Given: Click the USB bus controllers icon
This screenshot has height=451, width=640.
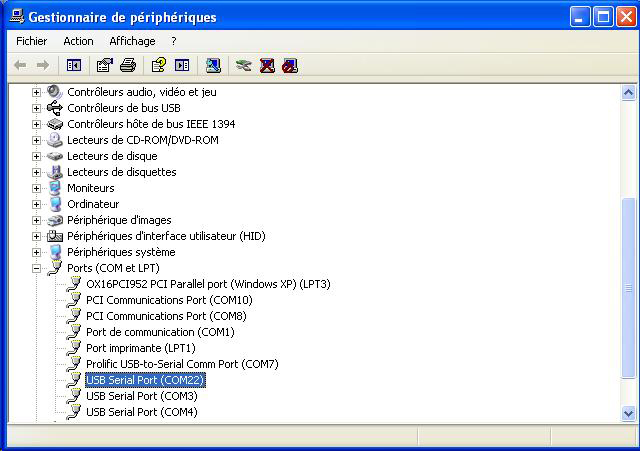Looking at the screenshot, I should (x=55, y=108).
